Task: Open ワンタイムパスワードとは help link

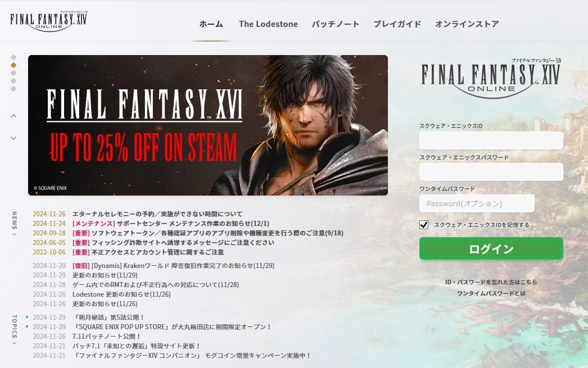Action: pos(491,293)
